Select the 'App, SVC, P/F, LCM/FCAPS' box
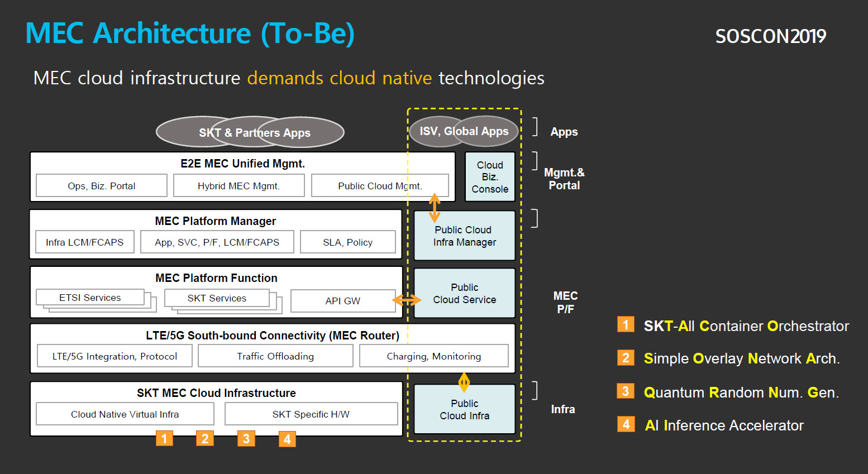The image size is (868, 474). point(217,242)
